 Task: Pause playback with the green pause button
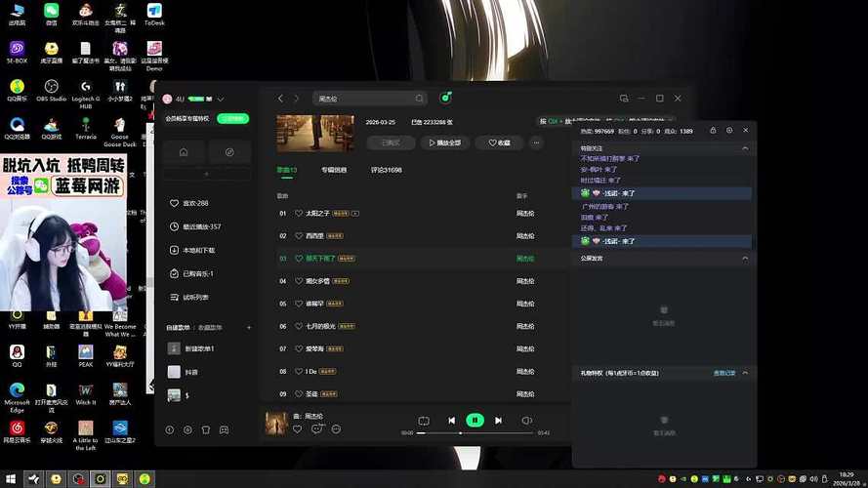pyautogui.click(x=475, y=421)
